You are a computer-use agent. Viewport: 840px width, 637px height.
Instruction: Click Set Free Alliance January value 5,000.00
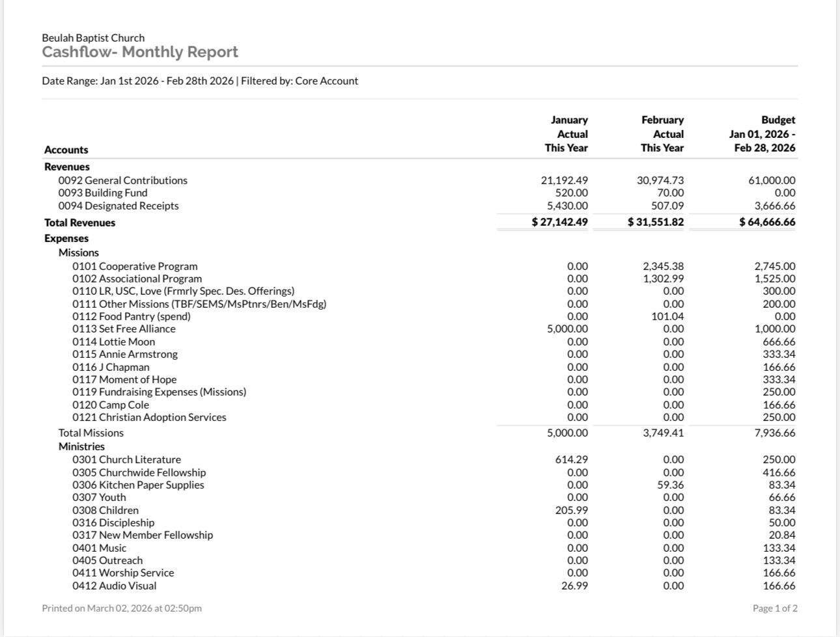568,329
